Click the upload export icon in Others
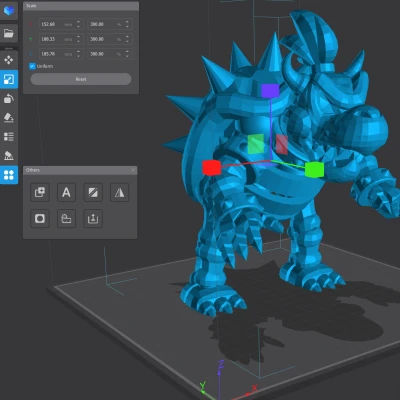This screenshot has height=400, width=400. tap(93, 219)
